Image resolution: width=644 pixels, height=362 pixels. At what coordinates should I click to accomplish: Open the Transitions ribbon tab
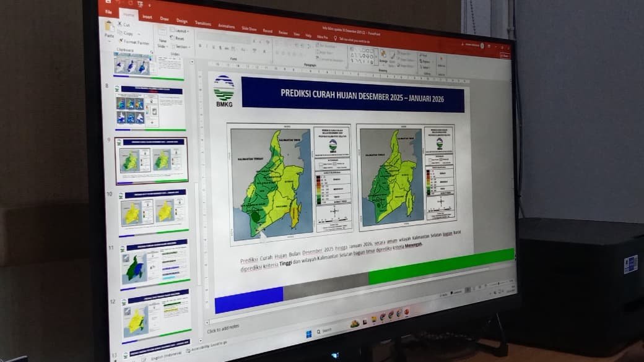[203, 24]
